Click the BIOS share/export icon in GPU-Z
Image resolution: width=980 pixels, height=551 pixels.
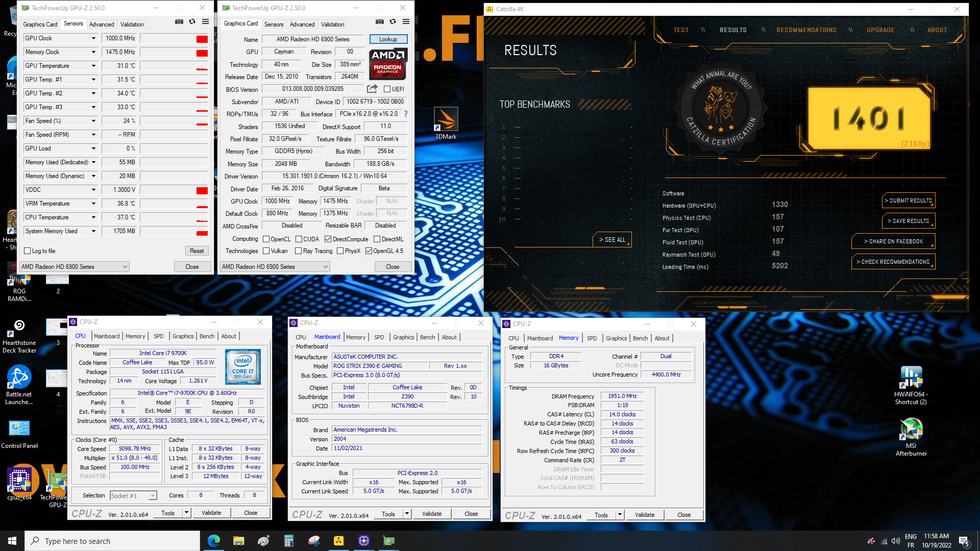(372, 89)
